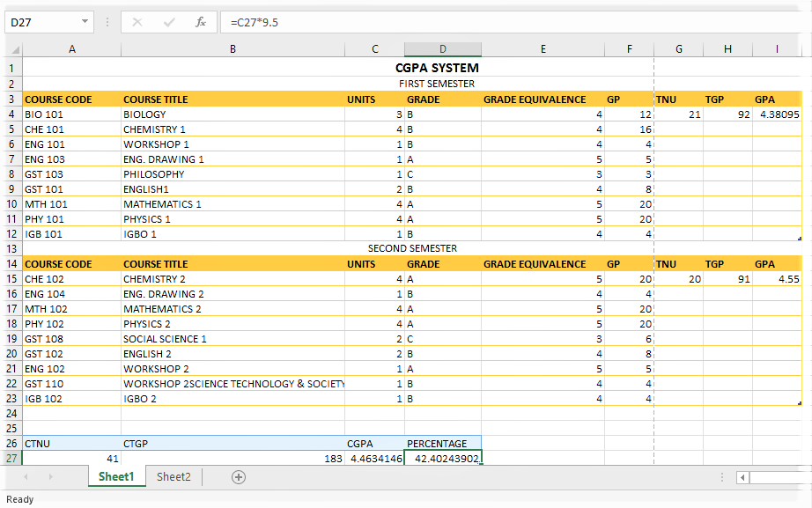
Task: Select GP value 12 for BIO 101
Action: (x=629, y=114)
